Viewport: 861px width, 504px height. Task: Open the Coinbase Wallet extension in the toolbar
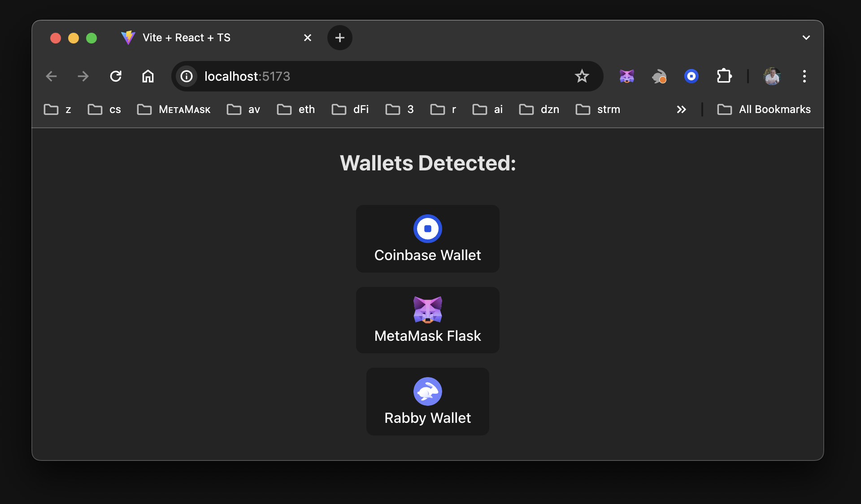[691, 76]
